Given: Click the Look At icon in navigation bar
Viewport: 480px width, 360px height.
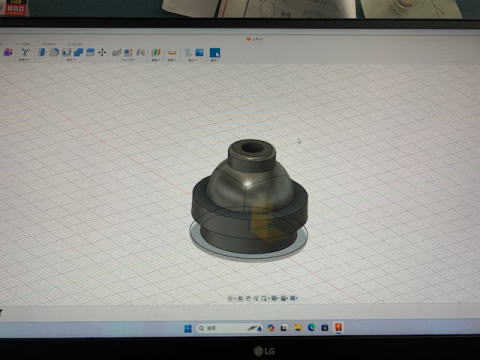Looking at the screenshot, I should click(x=240, y=298).
